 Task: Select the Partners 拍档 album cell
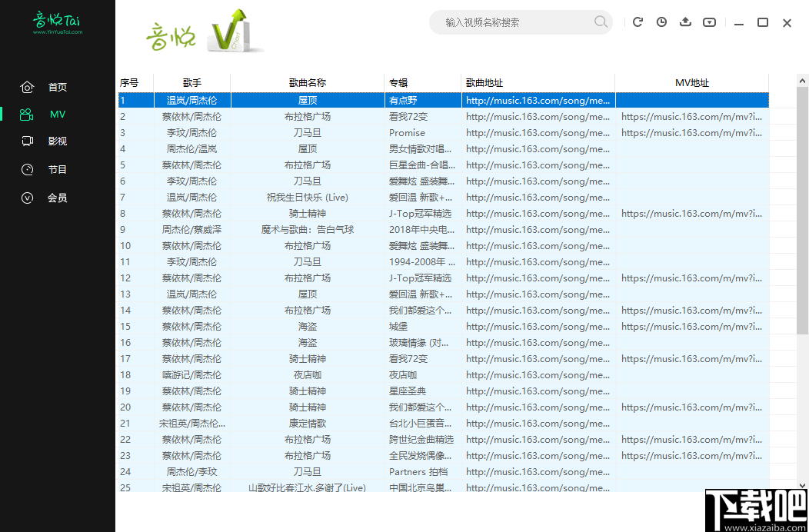(423, 471)
